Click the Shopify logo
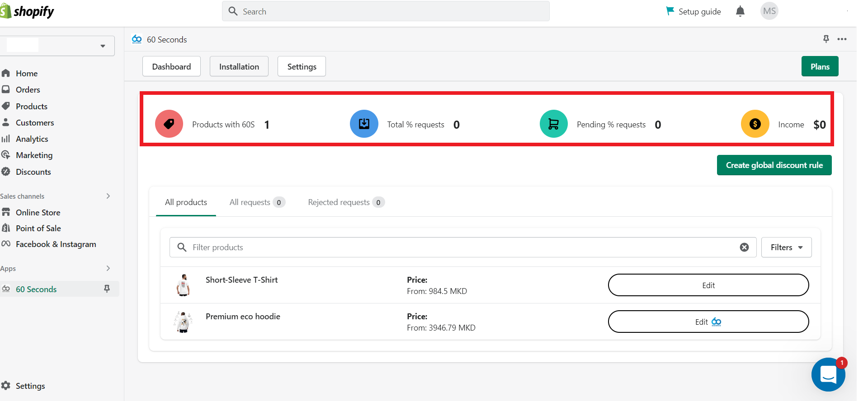The image size is (868, 401). pyautogui.click(x=27, y=11)
